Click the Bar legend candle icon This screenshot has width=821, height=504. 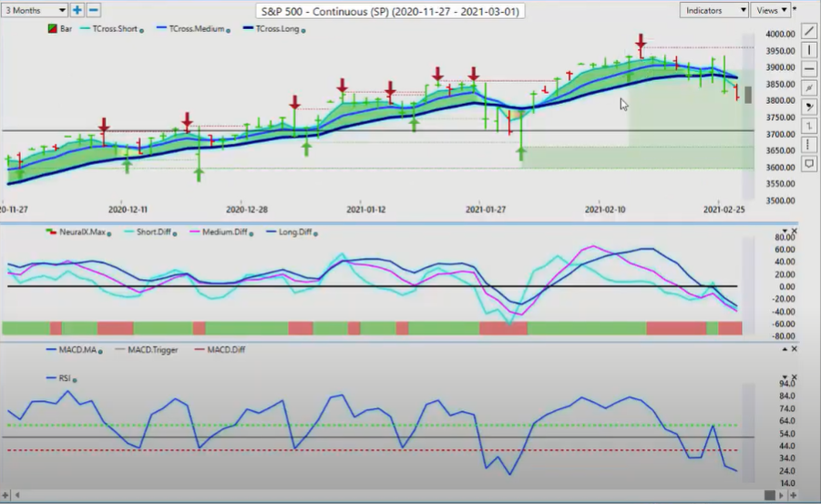(x=52, y=29)
